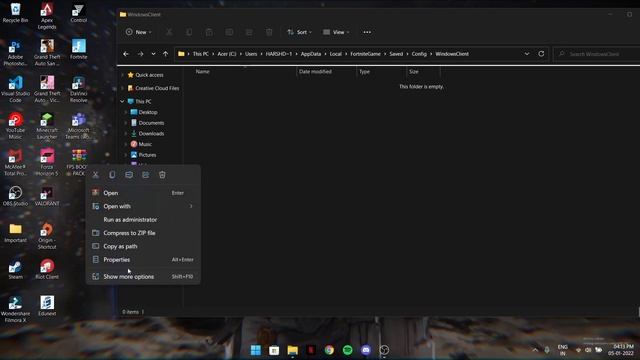Select Run as administrator
The image size is (640, 360).
(x=143, y=220)
